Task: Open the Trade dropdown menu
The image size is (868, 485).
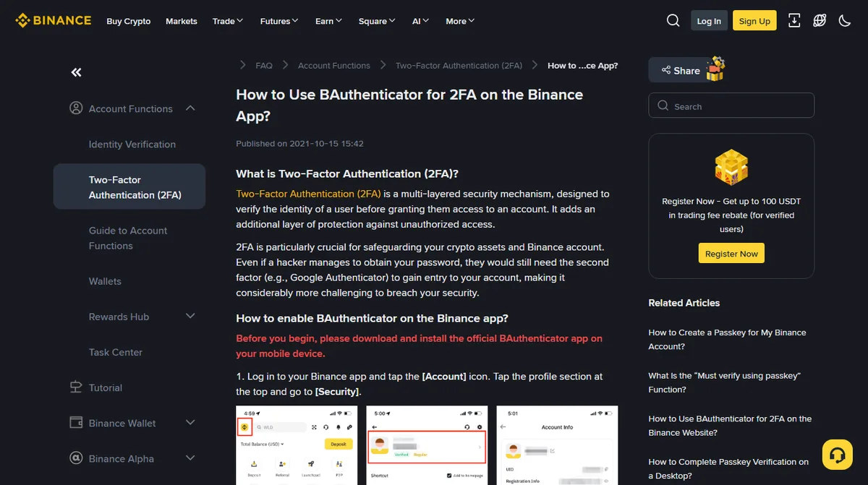Action: [228, 21]
